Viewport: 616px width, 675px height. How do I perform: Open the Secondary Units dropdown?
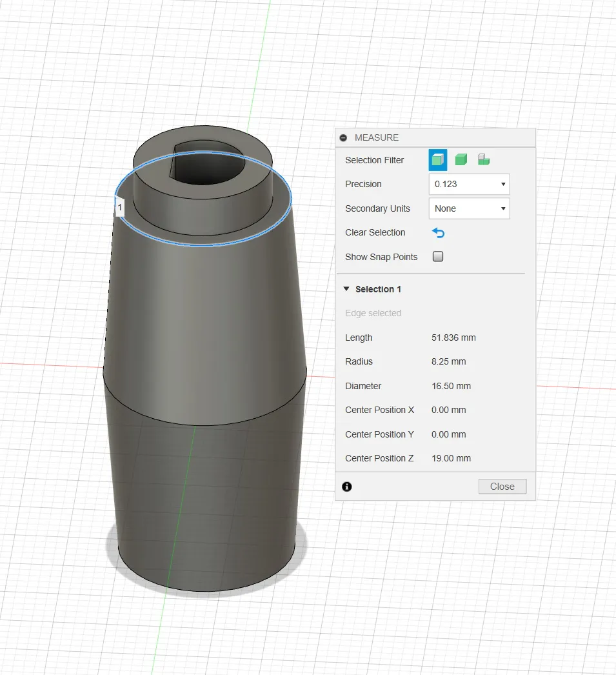pos(469,208)
